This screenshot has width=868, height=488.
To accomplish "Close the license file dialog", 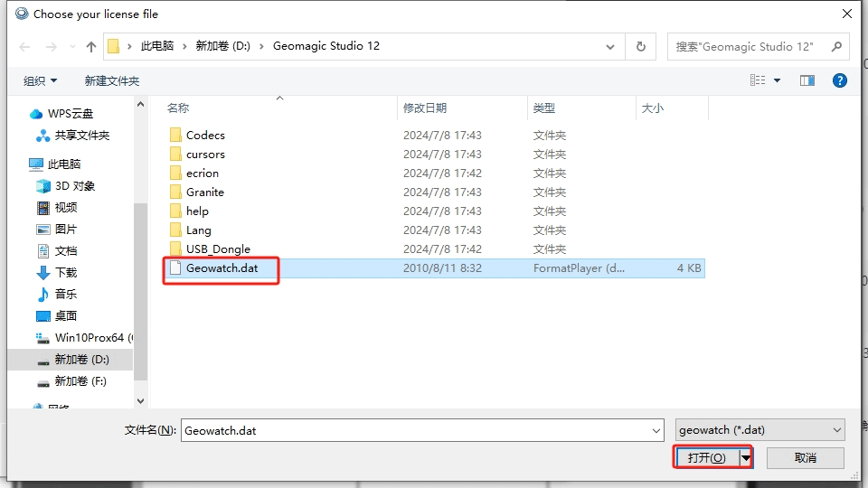I will coord(847,14).
